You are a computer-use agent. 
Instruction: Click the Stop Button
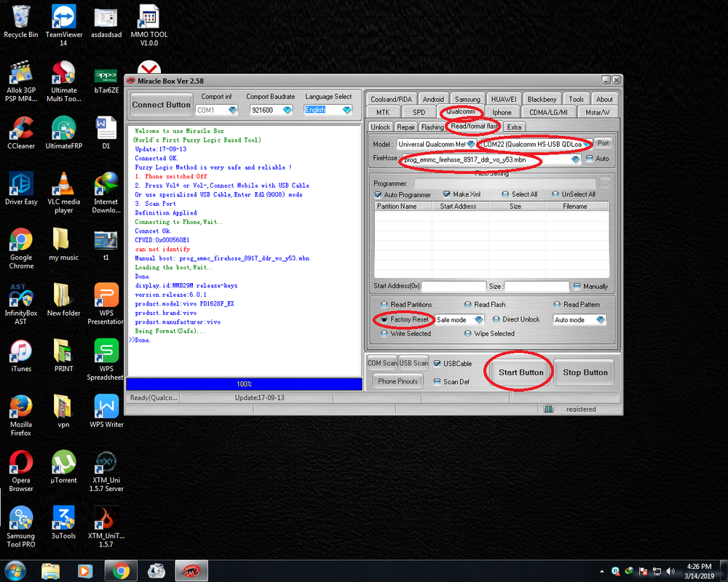[585, 372]
